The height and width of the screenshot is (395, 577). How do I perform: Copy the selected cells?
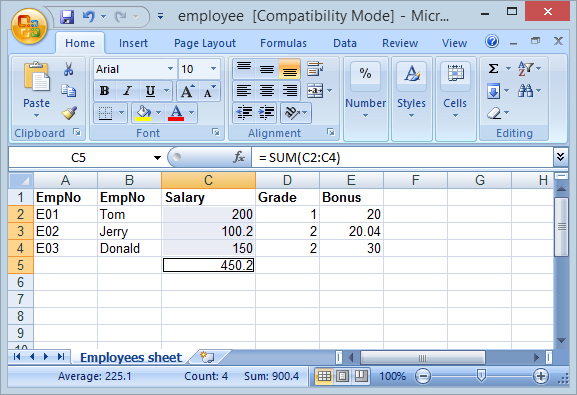(68, 91)
